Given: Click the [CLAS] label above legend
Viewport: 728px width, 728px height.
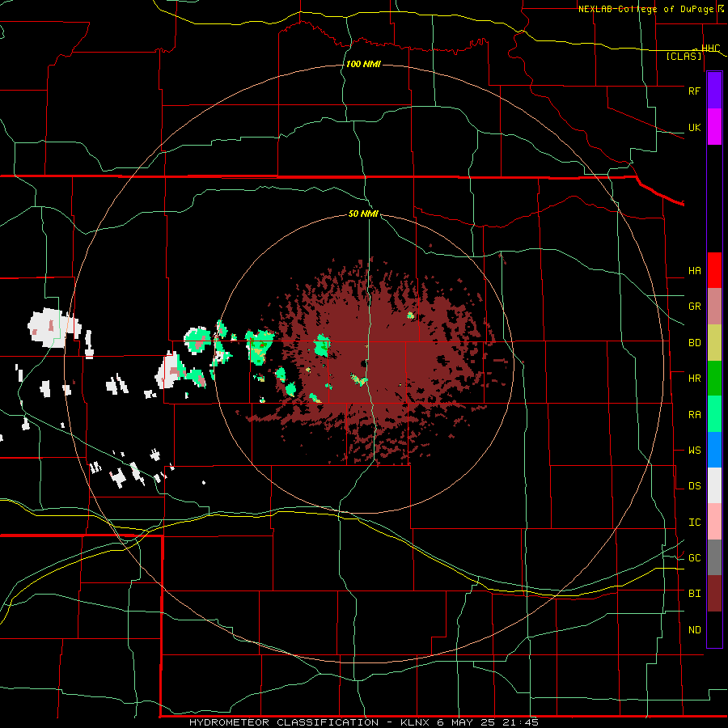Looking at the screenshot, I should pyautogui.click(x=684, y=56).
